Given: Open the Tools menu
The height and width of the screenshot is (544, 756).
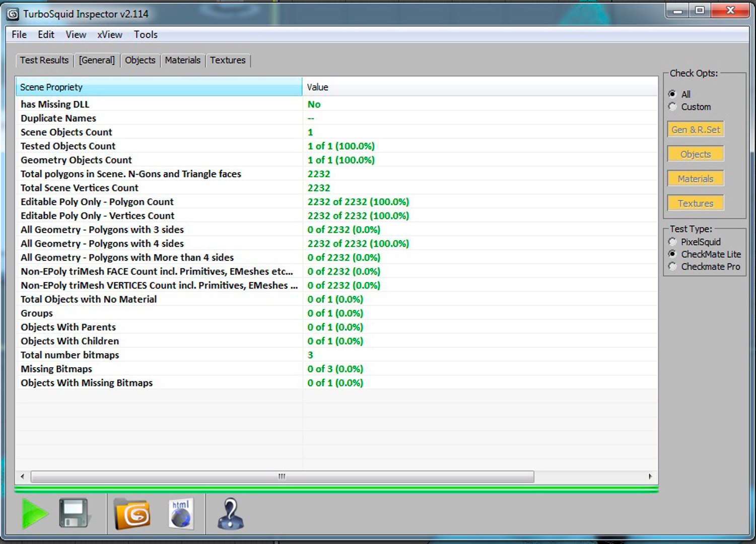Looking at the screenshot, I should tap(146, 34).
